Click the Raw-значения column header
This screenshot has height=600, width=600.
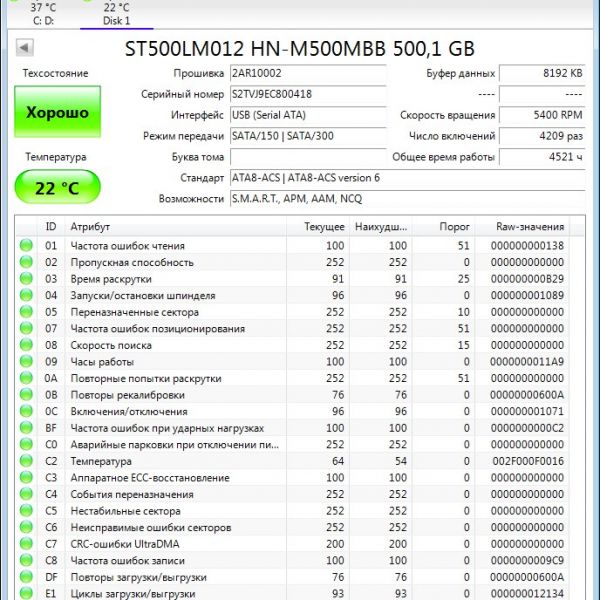click(522, 227)
